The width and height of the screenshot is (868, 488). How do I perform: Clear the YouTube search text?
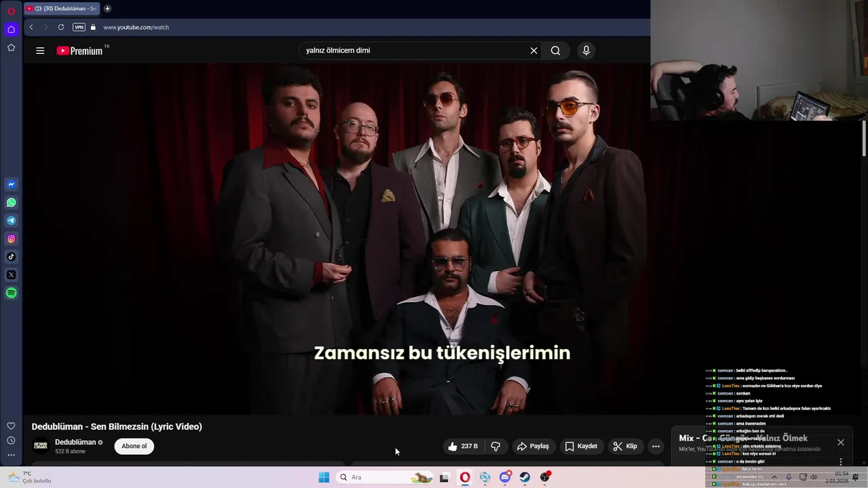point(534,50)
